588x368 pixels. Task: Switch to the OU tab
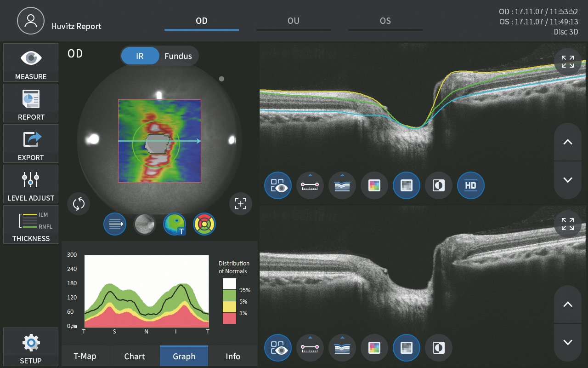point(293,21)
